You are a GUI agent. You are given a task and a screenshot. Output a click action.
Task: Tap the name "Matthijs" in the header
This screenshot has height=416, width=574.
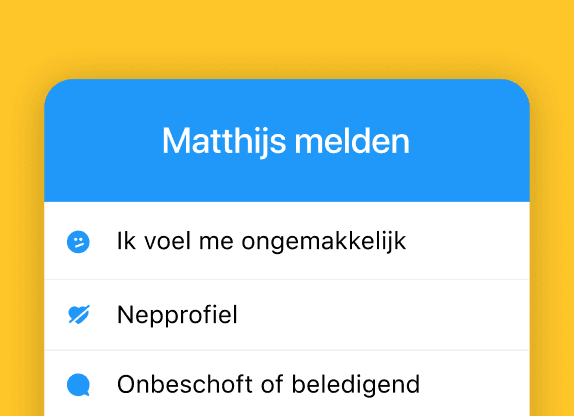tap(224, 142)
